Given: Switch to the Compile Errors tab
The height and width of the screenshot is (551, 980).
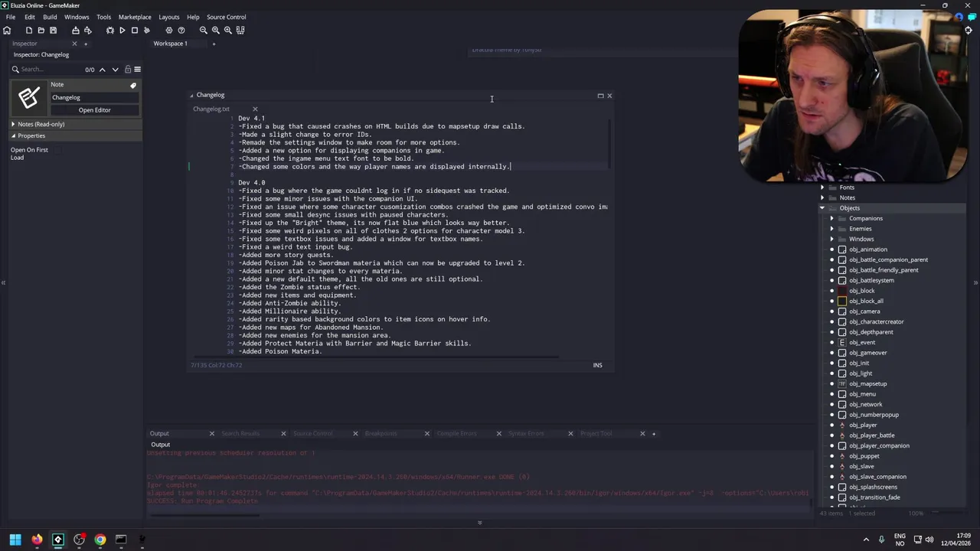Looking at the screenshot, I should (456, 434).
